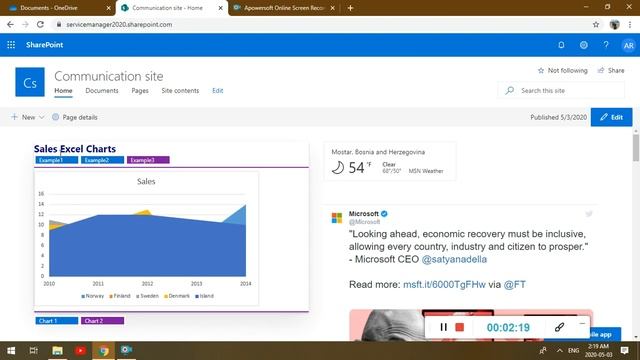Click the Mostar, Bosnia and Herzegovina weather title
The width and height of the screenshot is (640, 360).
378,152
